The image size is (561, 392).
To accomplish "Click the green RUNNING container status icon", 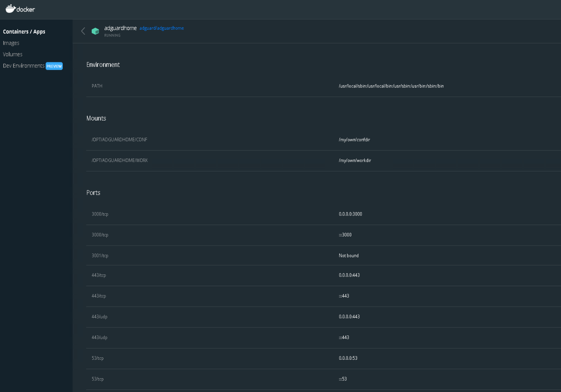I will 95,31.
